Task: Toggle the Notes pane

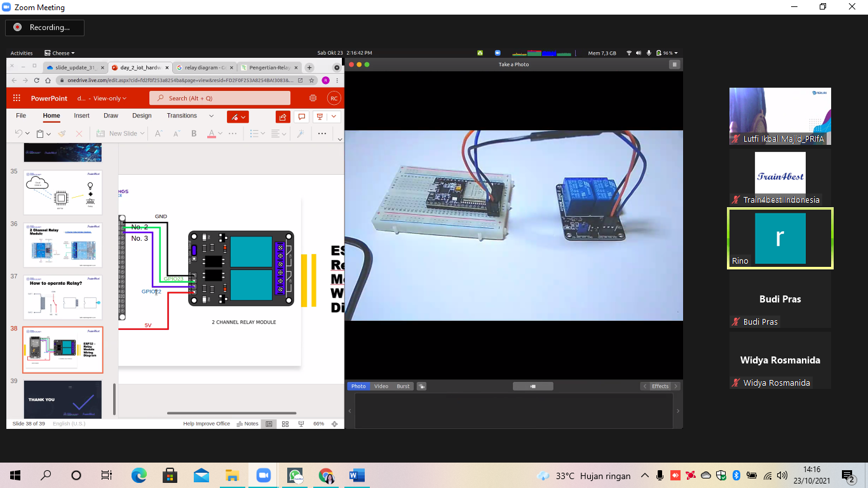Action: coord(248,424)
